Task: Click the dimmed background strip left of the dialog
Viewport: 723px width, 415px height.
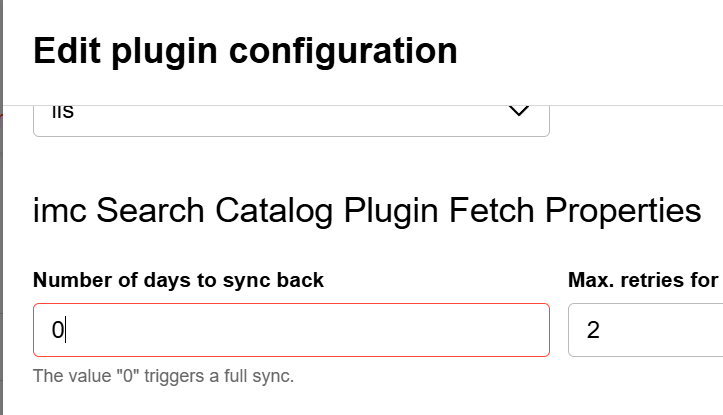Action: click(3, 250)
